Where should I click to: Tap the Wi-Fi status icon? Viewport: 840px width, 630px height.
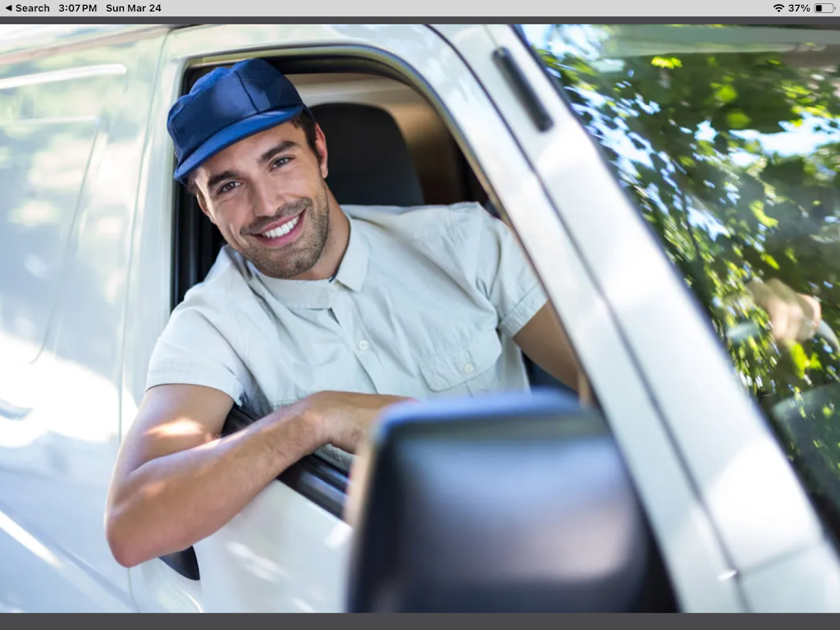tap(778, 8)
